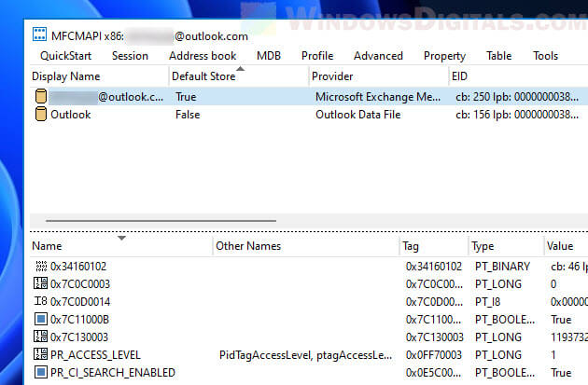Image resolution: width=588 pixels, height=385 pixels.
Task: Sort by the Default Store column header
Action: point(239,76)
